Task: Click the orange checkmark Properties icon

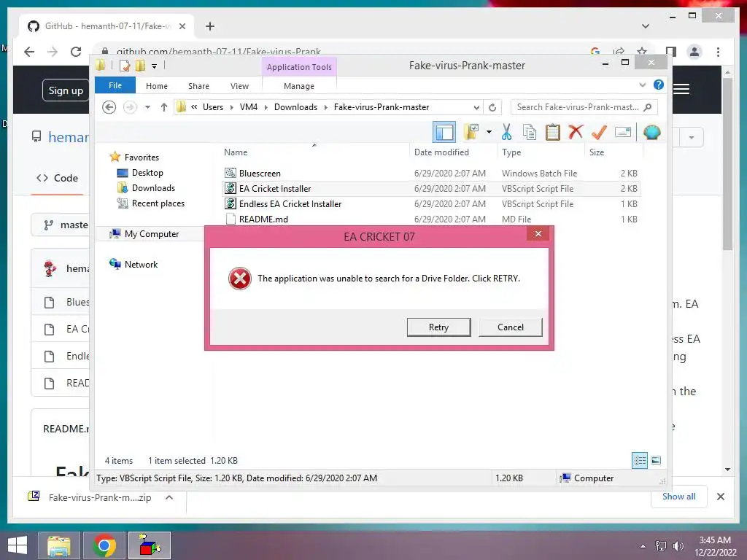Action: tap(599, 132)
